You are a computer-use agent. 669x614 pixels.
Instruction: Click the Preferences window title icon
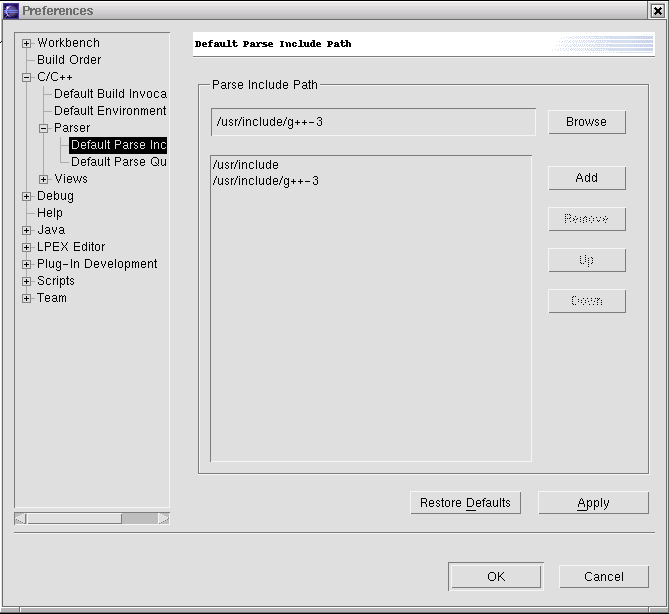(x=11, y=11)
